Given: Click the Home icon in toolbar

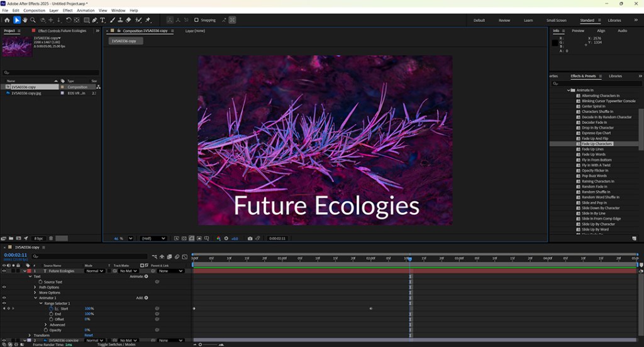Looking at the screenshot, I should point(7,20).
